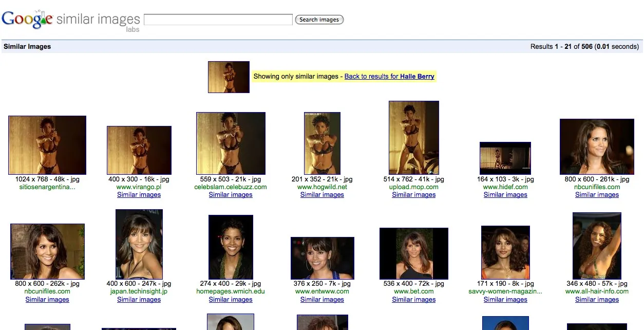Open the www.hogwild.net image thumbnail
Viewport: 644px width, 330px height.
(322, 143)
